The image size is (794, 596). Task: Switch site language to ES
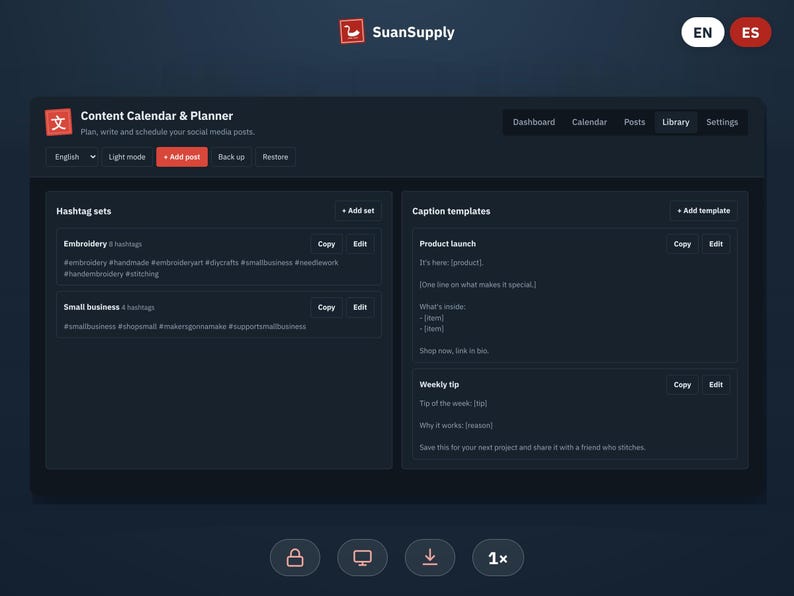tap(750, 32)
